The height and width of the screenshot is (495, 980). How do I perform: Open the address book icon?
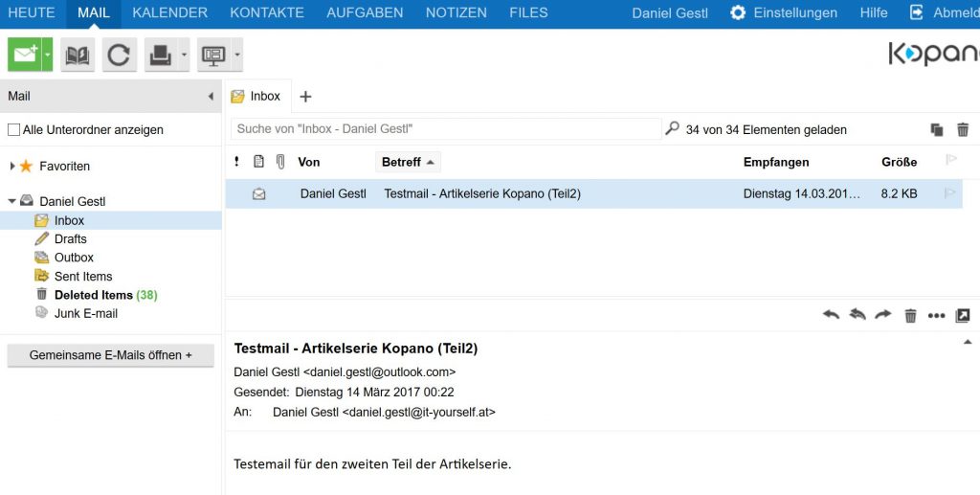pos(78,55)
